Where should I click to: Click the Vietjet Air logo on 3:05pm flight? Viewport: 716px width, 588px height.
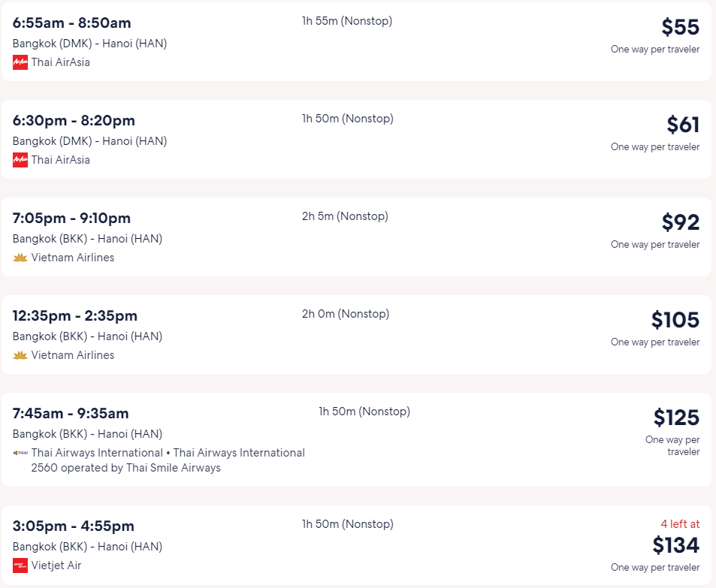pyautogui.click(x=20, y=565)
